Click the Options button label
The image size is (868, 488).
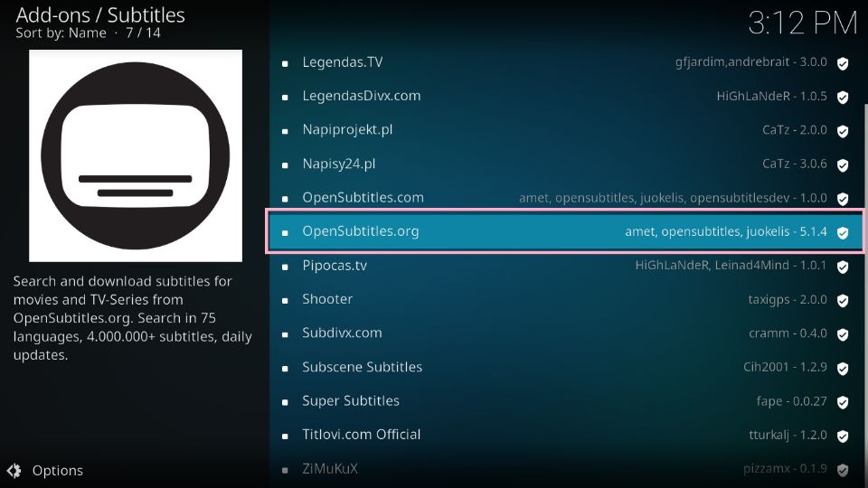pyautogui.click(x=58, y=470)
